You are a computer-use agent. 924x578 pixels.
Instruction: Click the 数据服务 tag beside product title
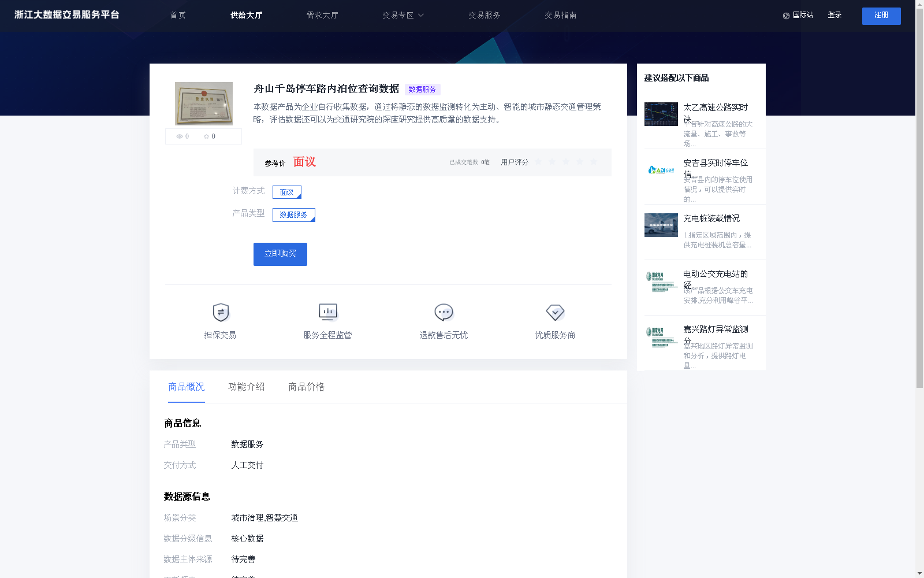point(422,90)
